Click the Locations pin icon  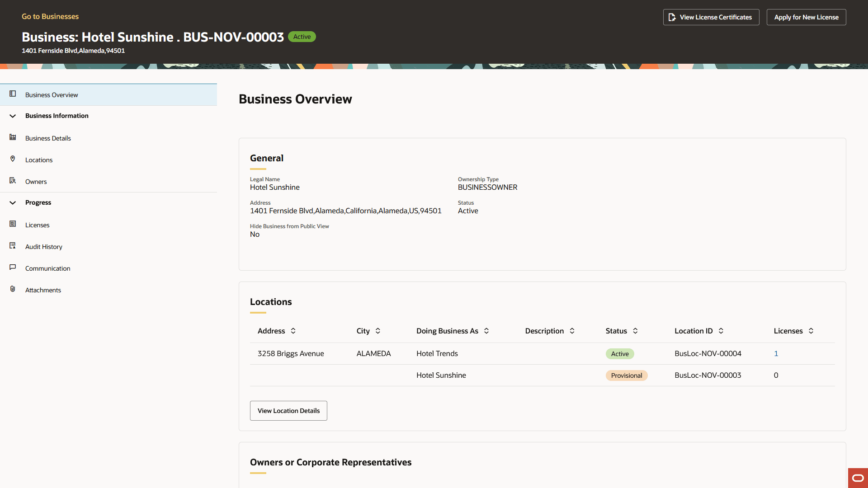click(x=12, y=159)
